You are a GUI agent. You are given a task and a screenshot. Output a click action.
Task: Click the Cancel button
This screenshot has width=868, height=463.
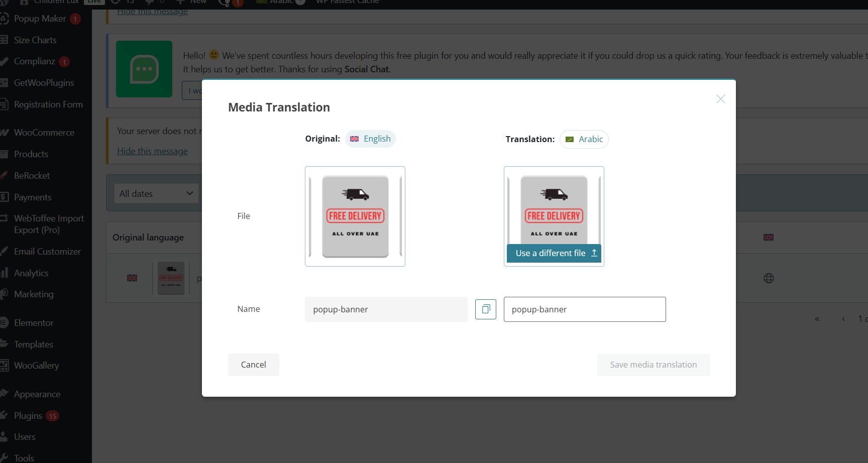[253, 365]
